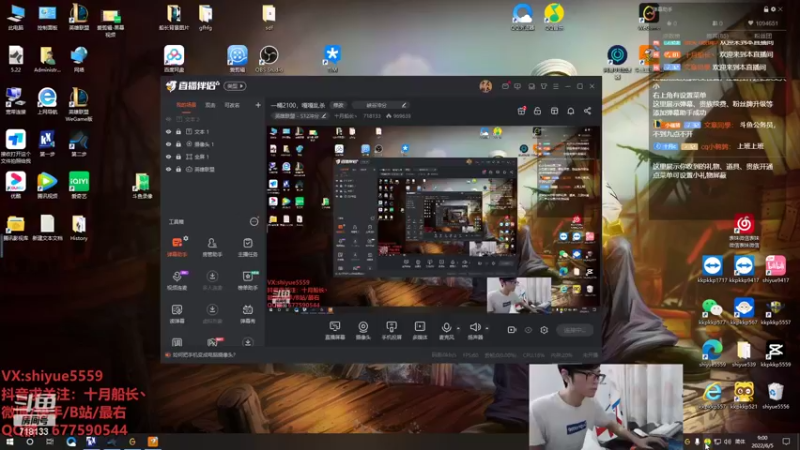Hide the 摄像头 1 layer
800x450 pixels.
[x=168, y=144]
